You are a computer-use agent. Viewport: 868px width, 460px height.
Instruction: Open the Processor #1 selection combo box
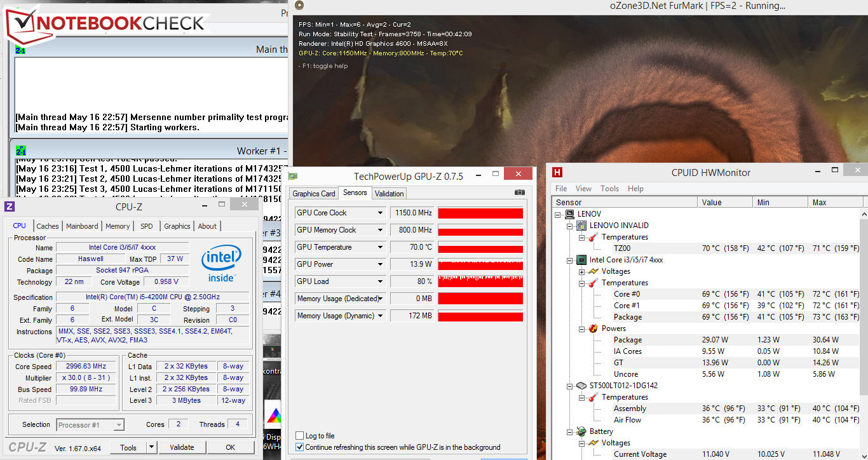90,425
